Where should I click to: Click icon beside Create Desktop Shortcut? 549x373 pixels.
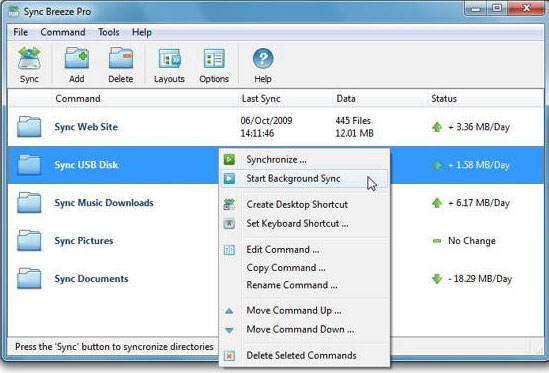229,204
